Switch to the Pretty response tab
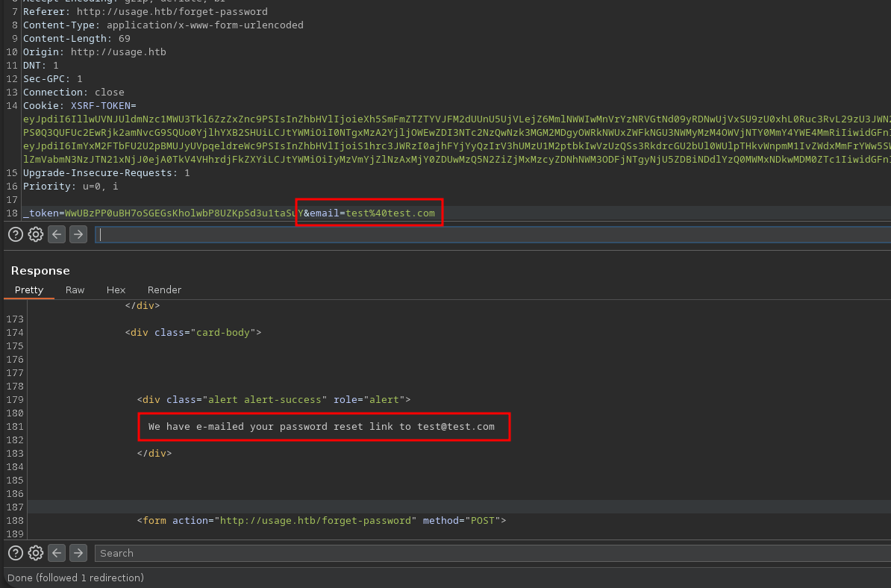This screenshot has height=588, width=891. pos(29,290)
